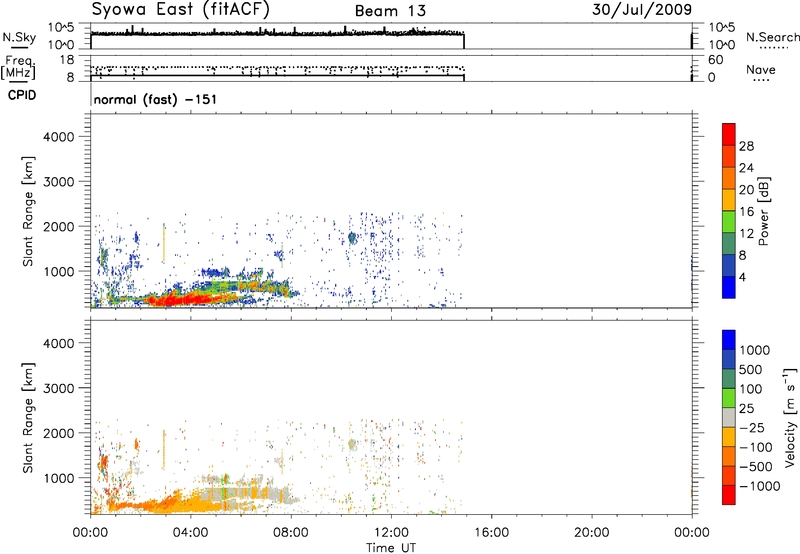Click the 'Power [dB]' colorbar label
The width and height of the screenshot is (800, 554).
[x=764, y=211]
